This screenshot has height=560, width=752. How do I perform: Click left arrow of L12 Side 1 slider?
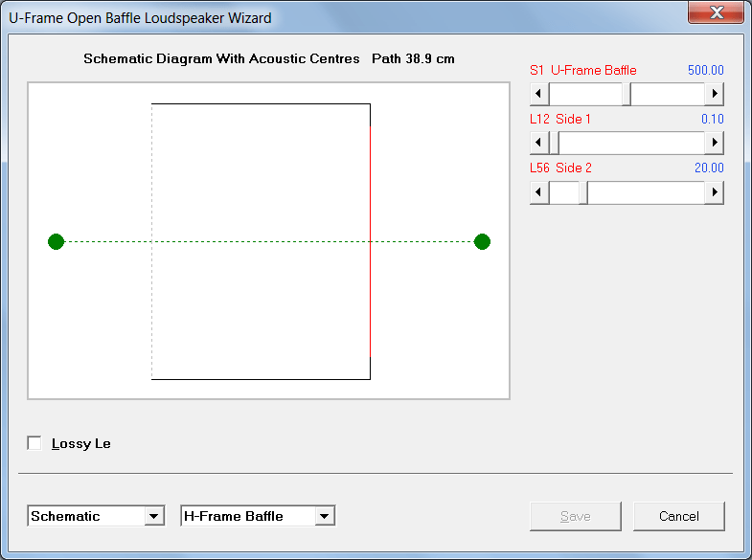[x=539, y=143]
